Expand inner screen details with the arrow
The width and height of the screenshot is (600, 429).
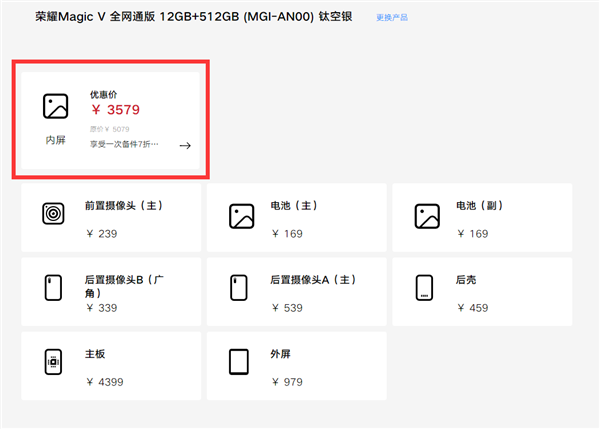click(185, 145)
